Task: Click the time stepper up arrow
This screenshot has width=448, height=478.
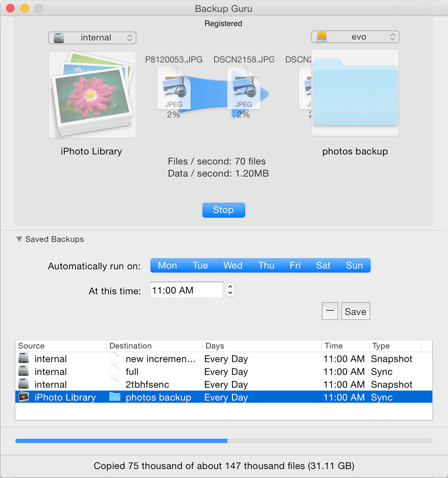Action: pos(230,287)
